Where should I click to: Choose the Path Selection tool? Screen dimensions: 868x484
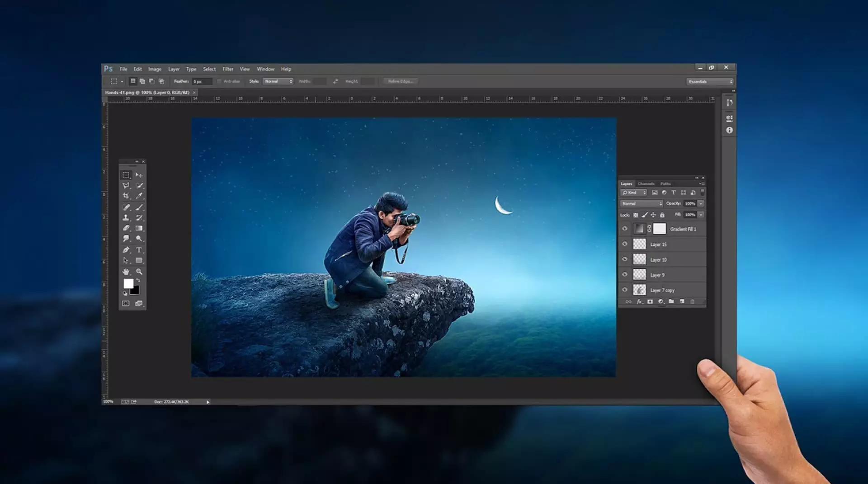(x=126, y=260)
